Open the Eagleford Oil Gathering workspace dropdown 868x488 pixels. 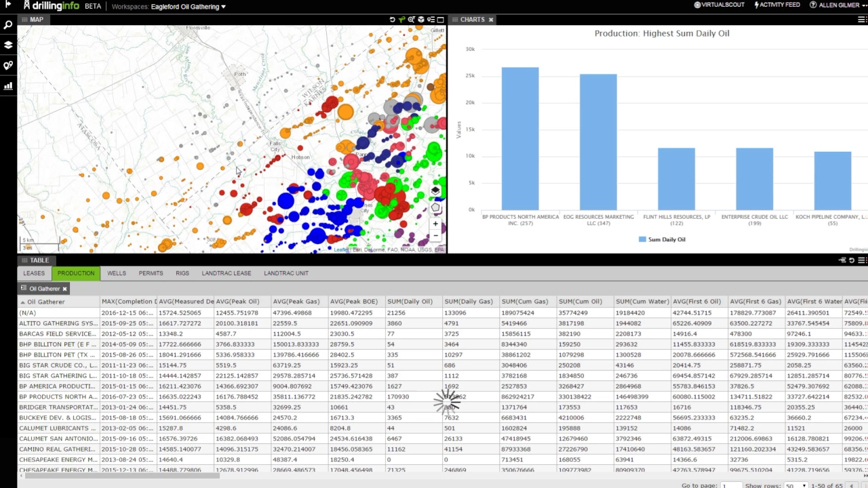point(187,7)
